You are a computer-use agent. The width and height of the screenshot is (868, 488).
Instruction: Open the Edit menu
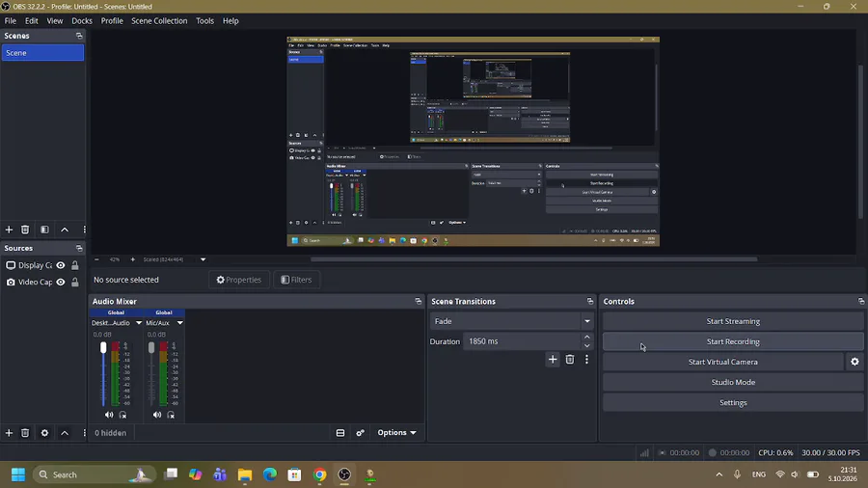pyautogui.click(x=32, y=21)
